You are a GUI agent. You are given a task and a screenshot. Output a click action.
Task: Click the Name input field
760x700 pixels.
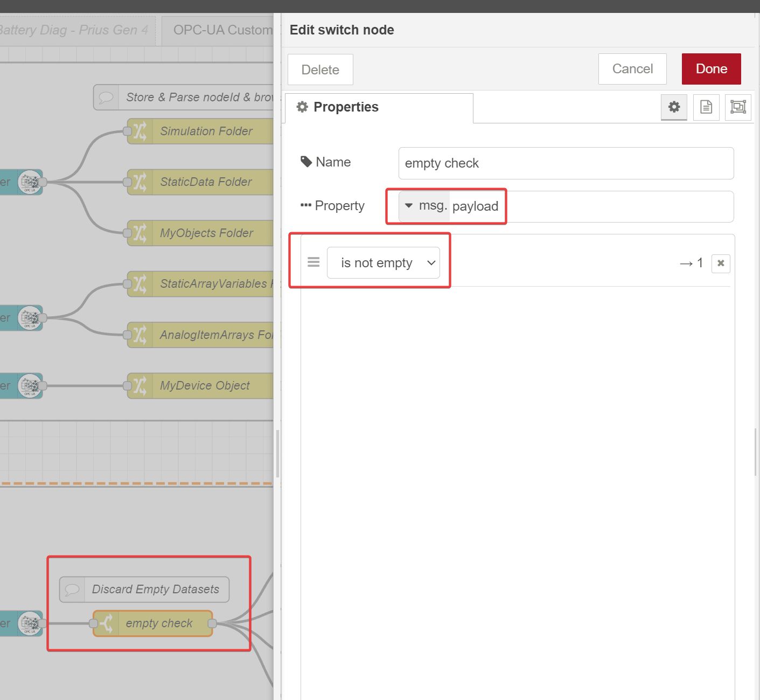[x=566, y=163]
